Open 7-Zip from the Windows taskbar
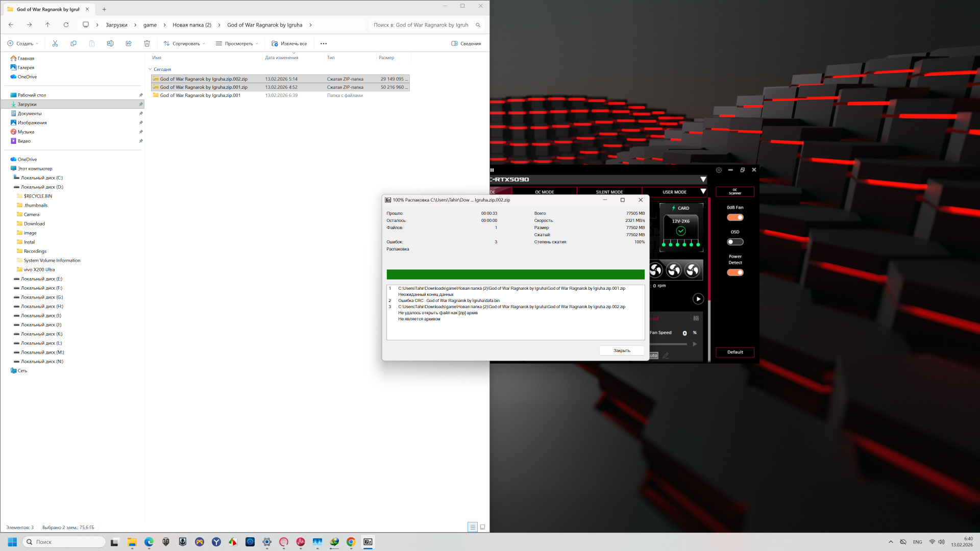The height and width of the screenshot is (551, 980). (368, 542)
